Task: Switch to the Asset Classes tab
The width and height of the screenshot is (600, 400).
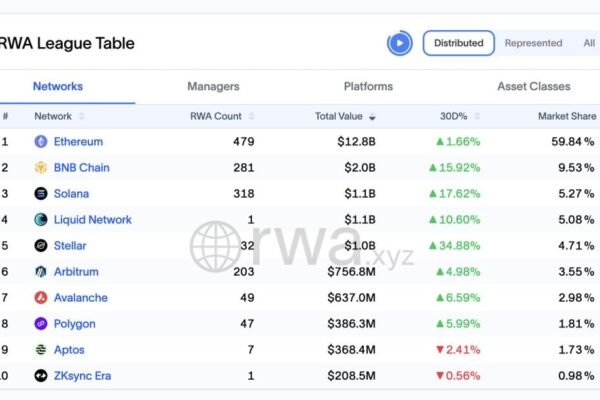Action: click(533, 87)
